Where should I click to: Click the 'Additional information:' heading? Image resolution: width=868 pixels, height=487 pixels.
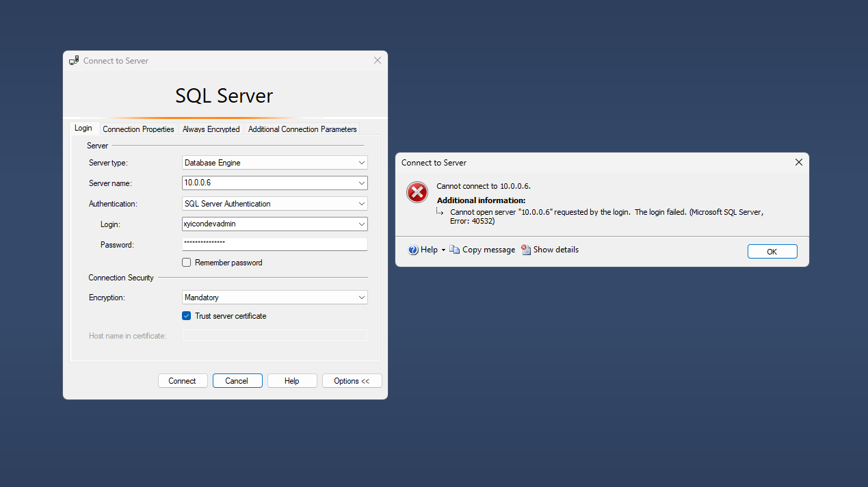click(x=481, y=200)
